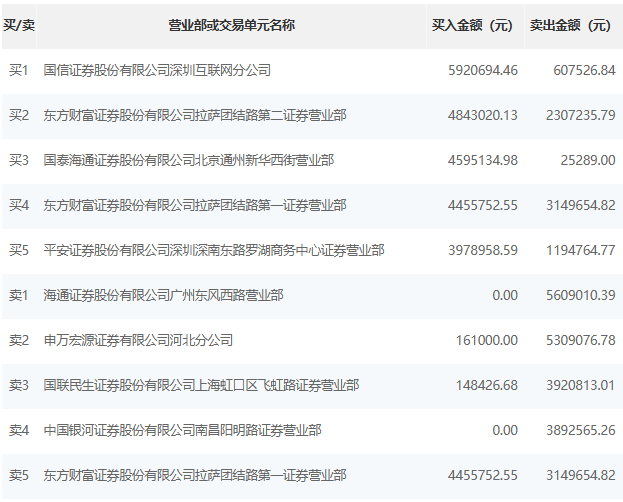The image size is (623, 502).
Task: Select sell amount 3920813.01
Action: tap(580, 385)
